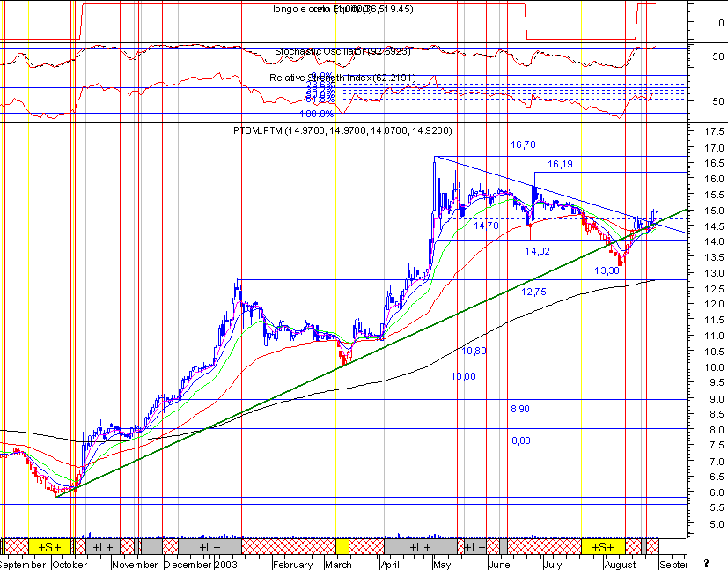
Task: Select May on the date axis
Action: pyautogui.click(x=442, y=565)
